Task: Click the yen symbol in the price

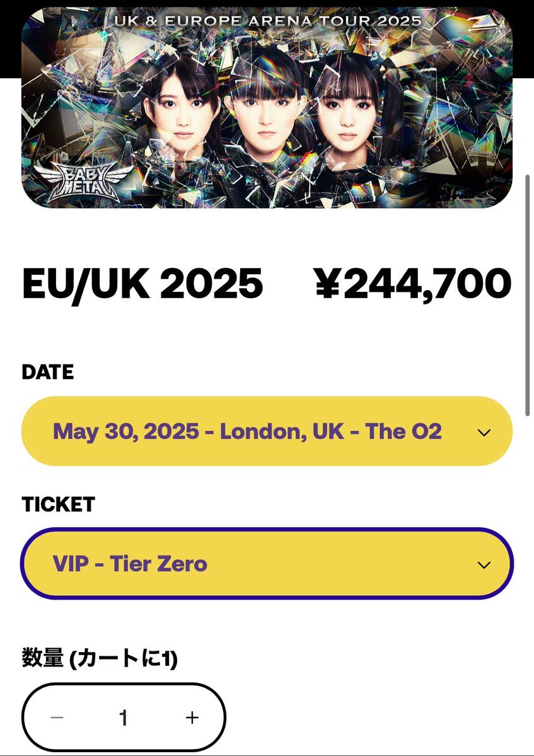Action: coord(328,284)
